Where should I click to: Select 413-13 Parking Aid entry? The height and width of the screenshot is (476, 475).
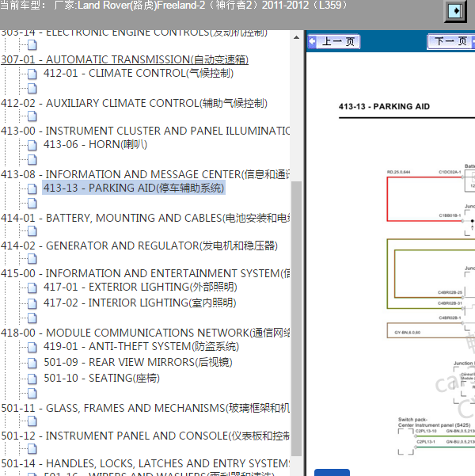tap(134, 188)
